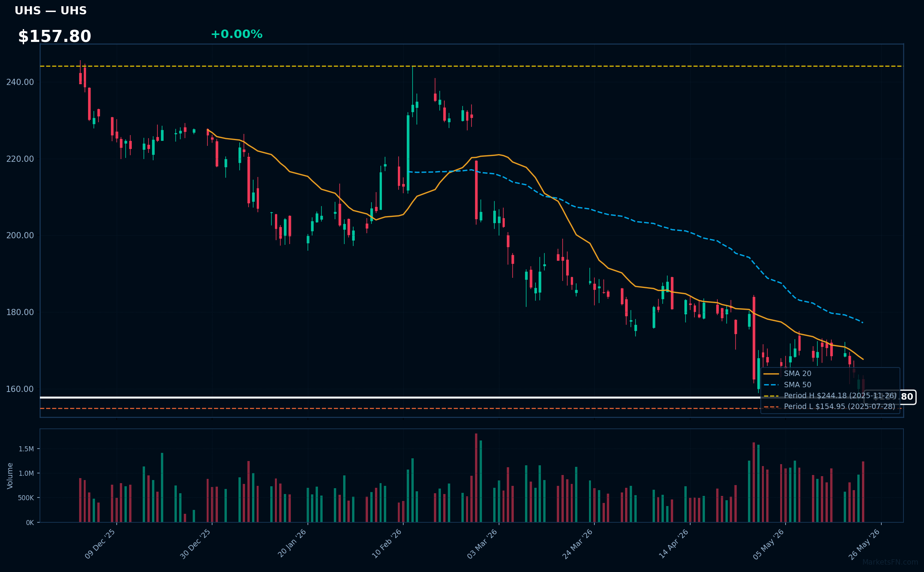This screenshot has height=572, width=924.
Task: Click the orange SMA 20 legend line swatch
Action: [x=771, y=374]
